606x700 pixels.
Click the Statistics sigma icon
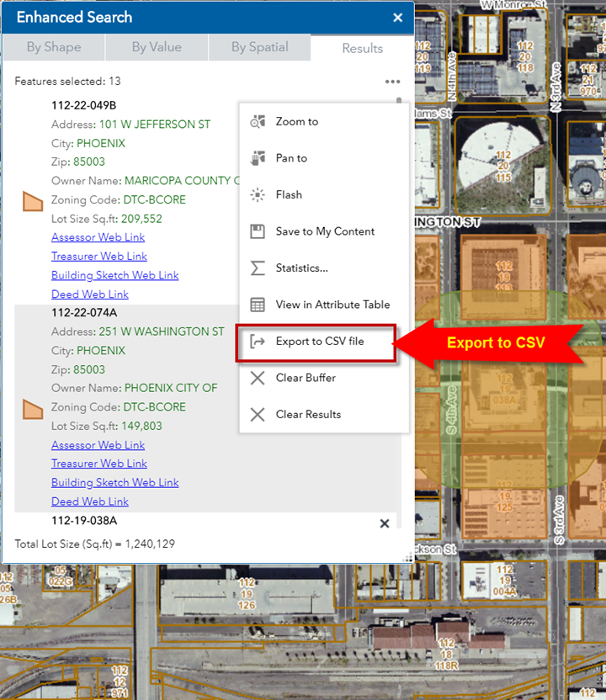pyautogui.click(x=258, y=268)
